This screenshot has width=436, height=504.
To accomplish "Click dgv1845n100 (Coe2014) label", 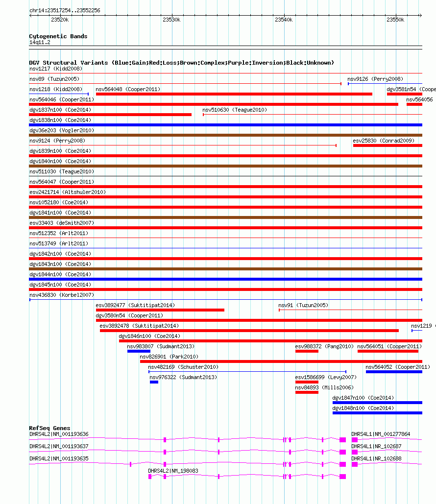I will coord(60,285).
